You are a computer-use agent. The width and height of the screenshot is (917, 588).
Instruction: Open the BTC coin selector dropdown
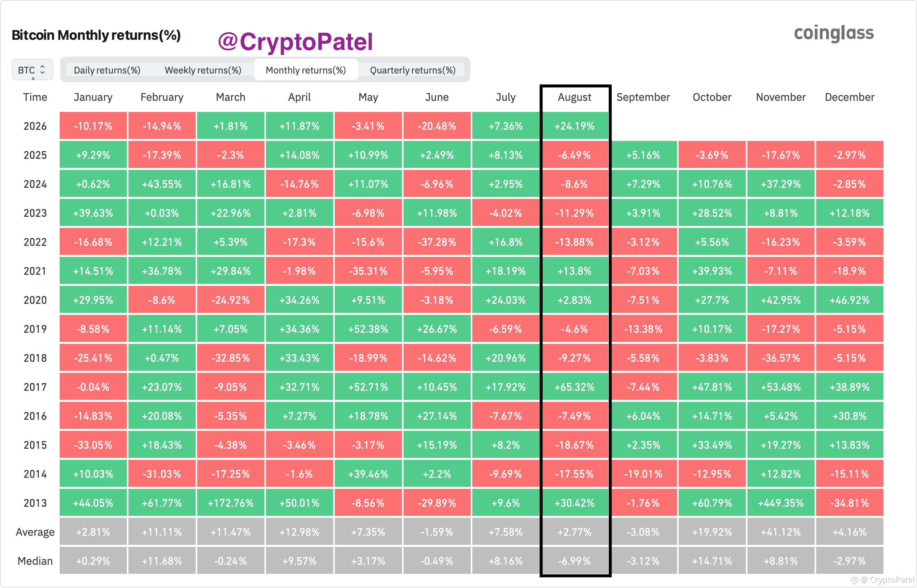(32, 70)
